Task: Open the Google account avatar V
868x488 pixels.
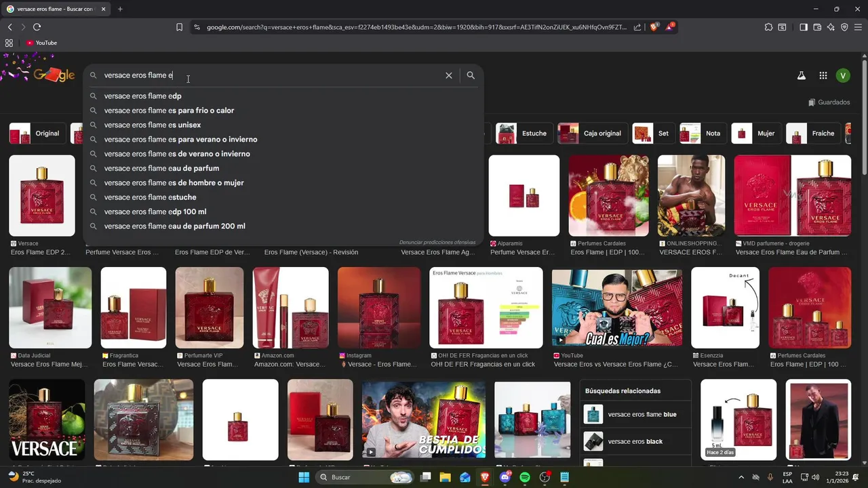Action: [x=843, y=76]
